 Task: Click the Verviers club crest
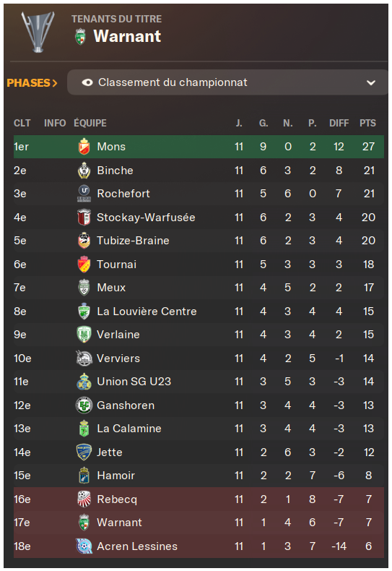[x=84, y=358]
